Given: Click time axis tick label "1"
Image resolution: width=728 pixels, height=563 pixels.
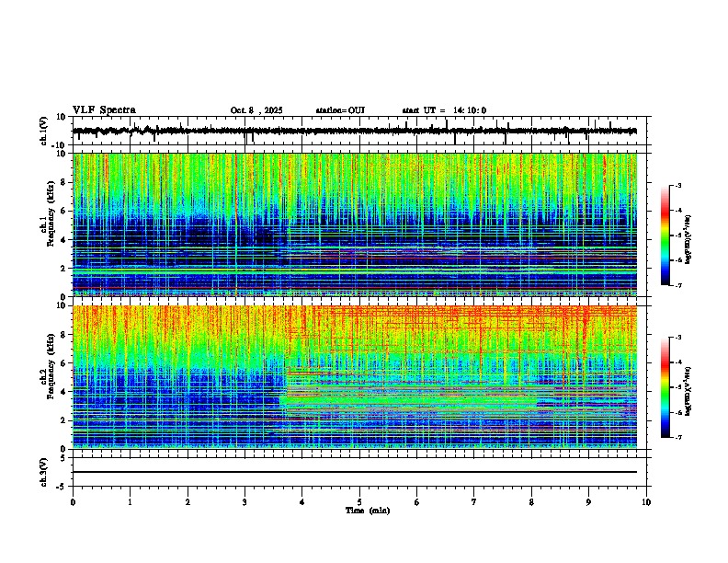Looking at the screenshot, I should point(130,502).
